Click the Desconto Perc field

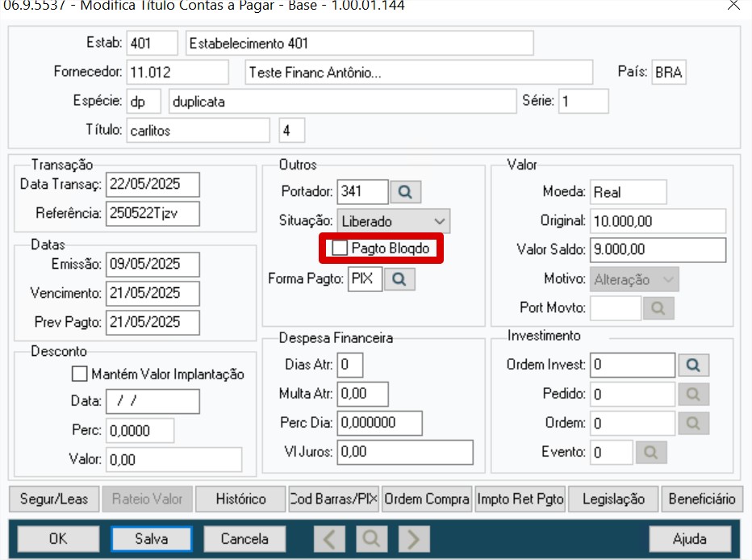pos(140,431)
